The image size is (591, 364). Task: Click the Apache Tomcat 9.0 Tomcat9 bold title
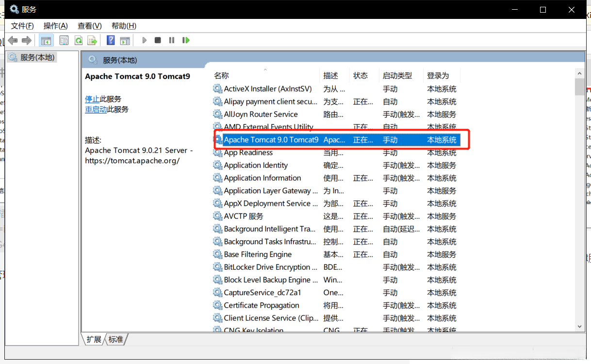137,76
